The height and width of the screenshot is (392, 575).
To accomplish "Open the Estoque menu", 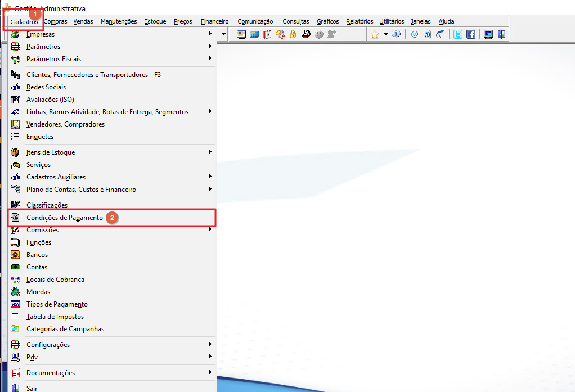I will pyautogui.click(x=155, y=21).
